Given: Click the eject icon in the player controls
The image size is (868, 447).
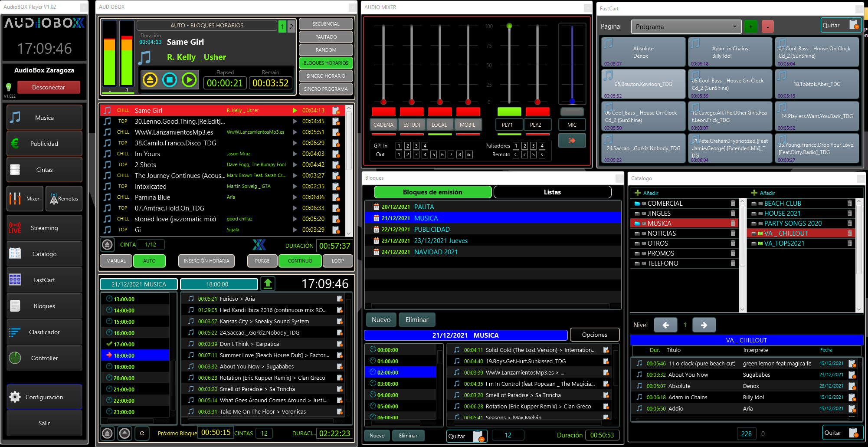Looking at the screenshot, I should [150, 79].
